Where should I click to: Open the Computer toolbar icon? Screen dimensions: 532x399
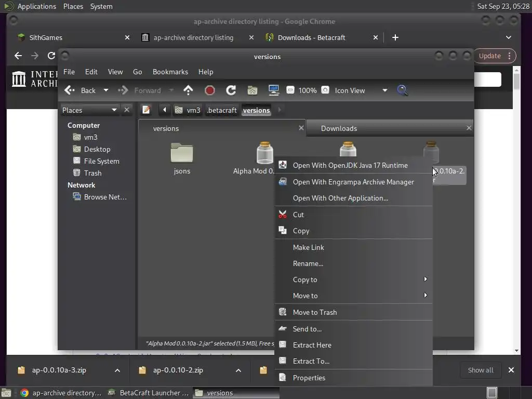coord(273,90)
